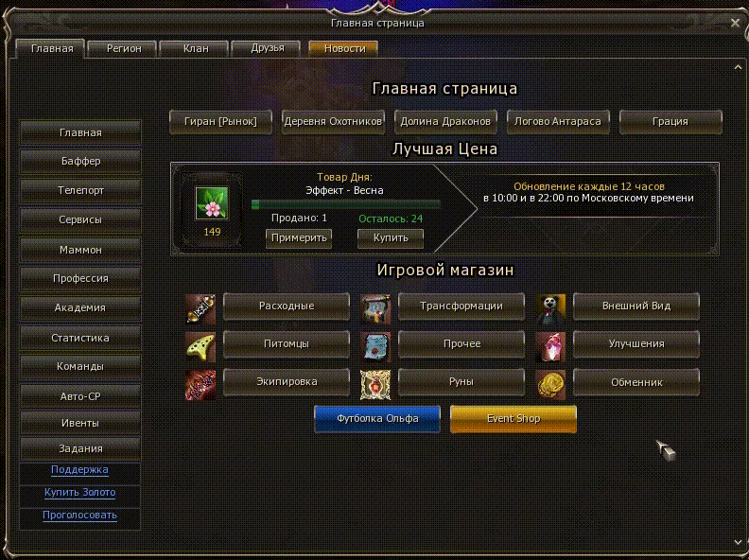
Task: Click the Руны rune talisman icon
Action: click(x=375, y=385)
